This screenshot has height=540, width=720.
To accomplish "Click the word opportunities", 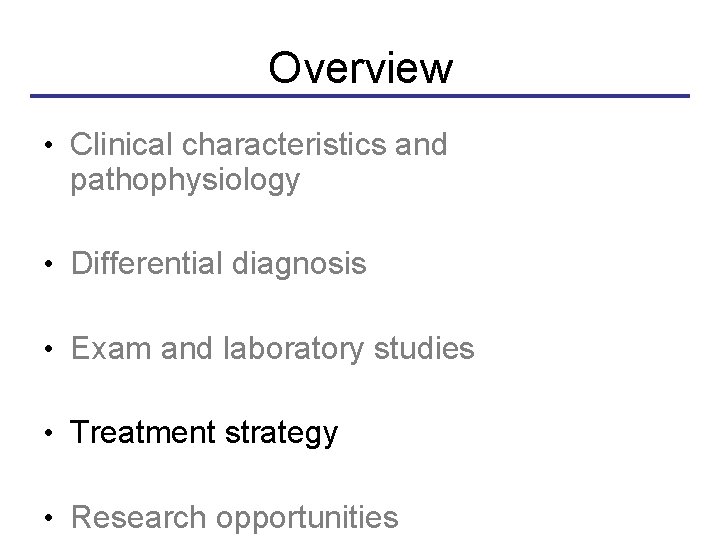I will (305, 518).
